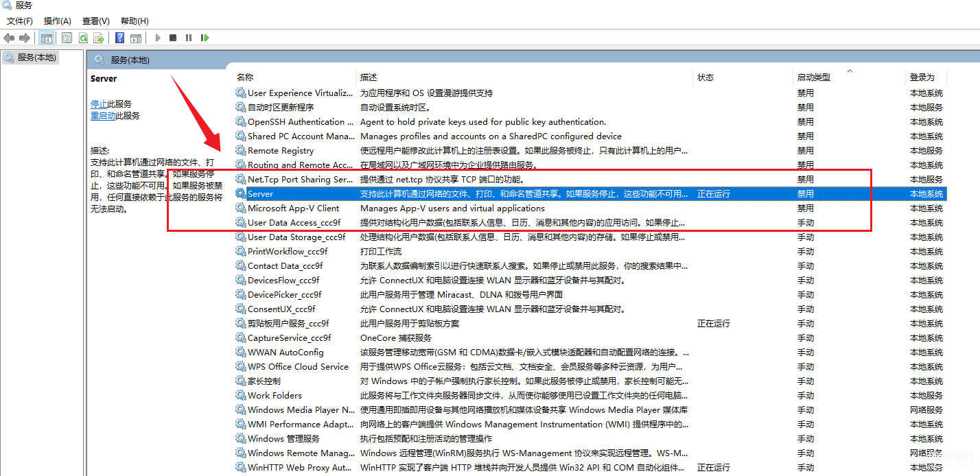The height and width of the screenshot is (476, 980).
Task: Click gear icon beside Work Folders
Action: [240, 395]
